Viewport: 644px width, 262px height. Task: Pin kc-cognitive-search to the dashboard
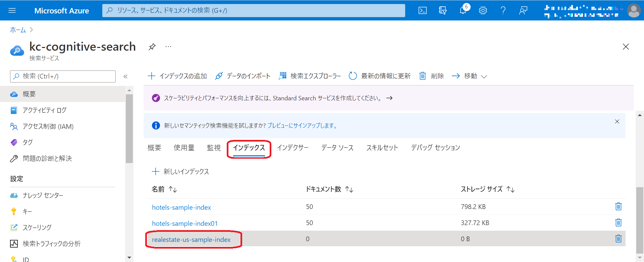152,47
